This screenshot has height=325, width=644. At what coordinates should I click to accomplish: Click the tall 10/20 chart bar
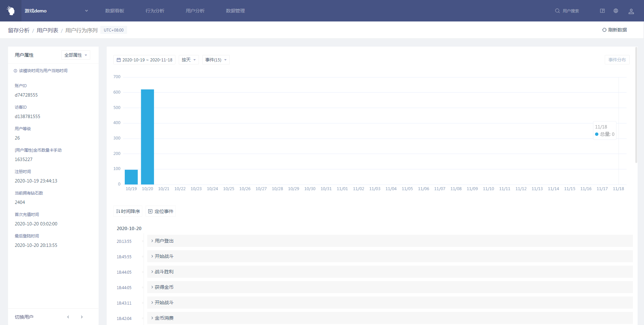[147, 137]
